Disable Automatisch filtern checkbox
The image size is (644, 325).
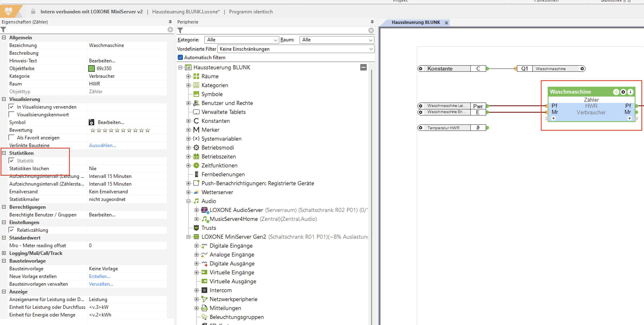(180, 57)
